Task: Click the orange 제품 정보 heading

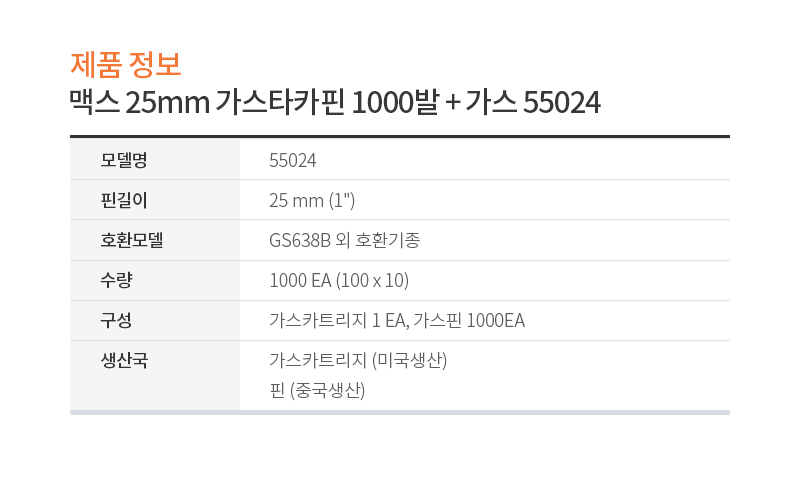Action: (x=126, y=65)
